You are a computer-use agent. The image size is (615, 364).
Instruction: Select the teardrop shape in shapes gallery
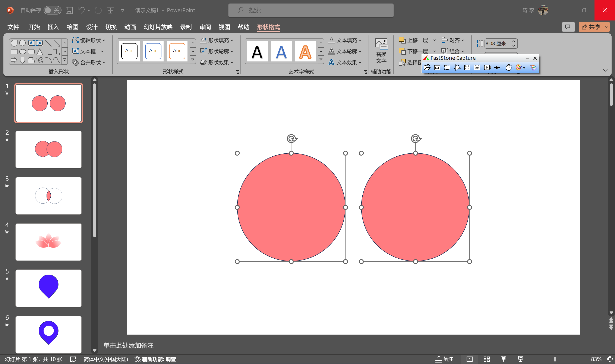pos(14,43)
